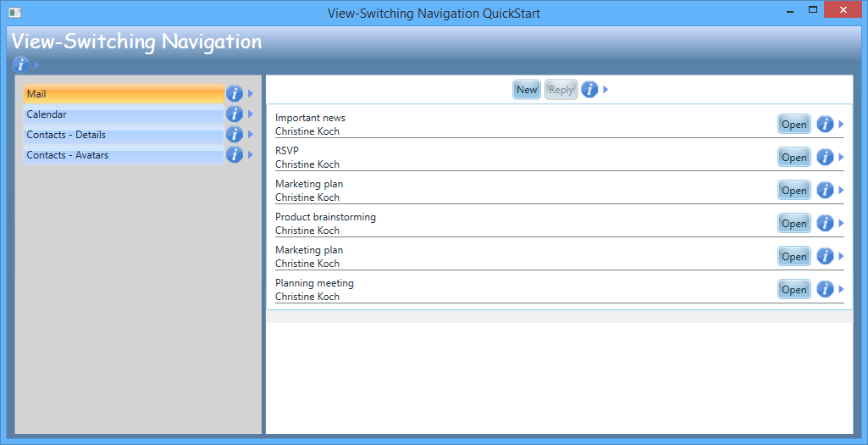Open the first Marketing plan message
Image resolution: width=868 pixels, height=445 pixels.
pyautogui.click(x=793, y=190)
